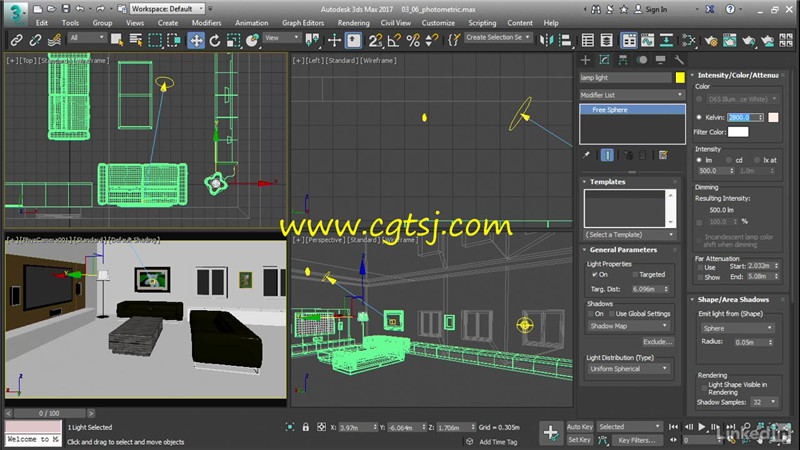Open the Shadow Map type dropdown
Screen dimensions: 800x450
tap(629, 326)
